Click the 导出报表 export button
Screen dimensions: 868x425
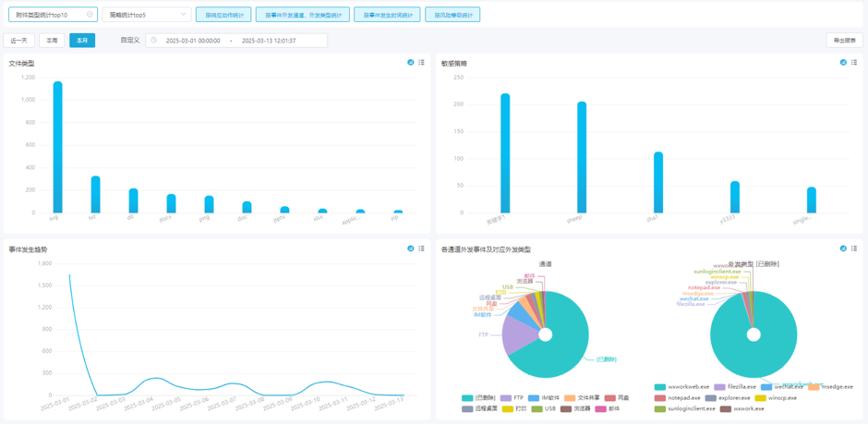(844, 41)
